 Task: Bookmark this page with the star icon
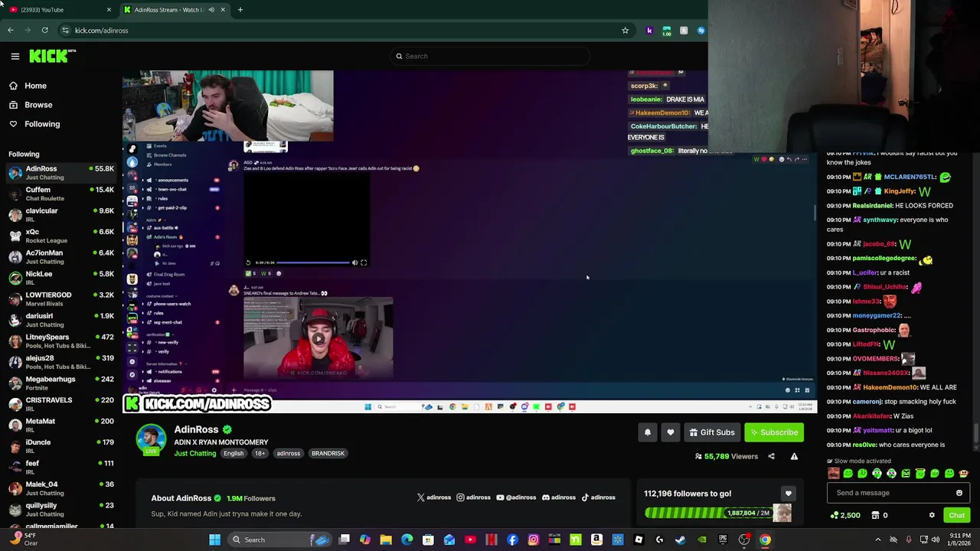tap(625, 31)
